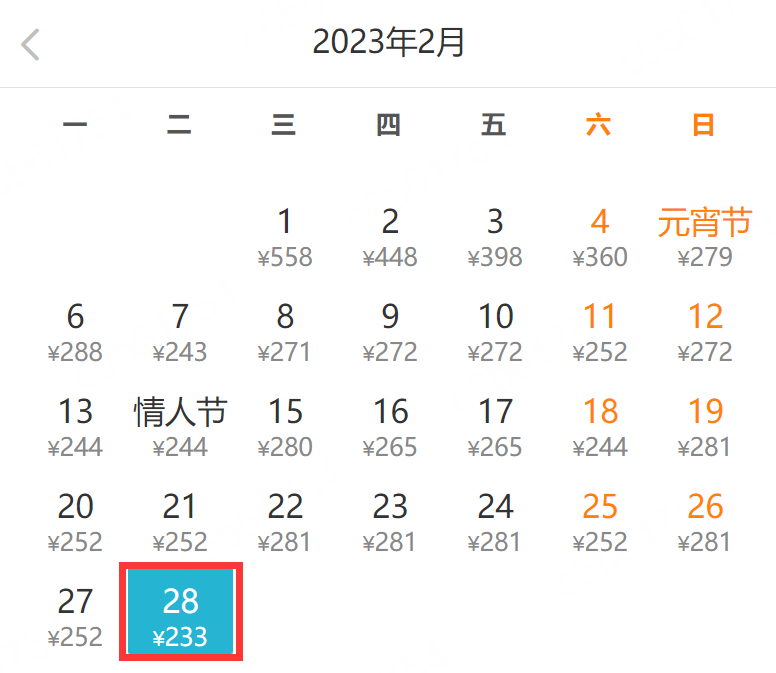
Task: Choose Sunday February 26 date cell
Action: (x=705, y=523)
